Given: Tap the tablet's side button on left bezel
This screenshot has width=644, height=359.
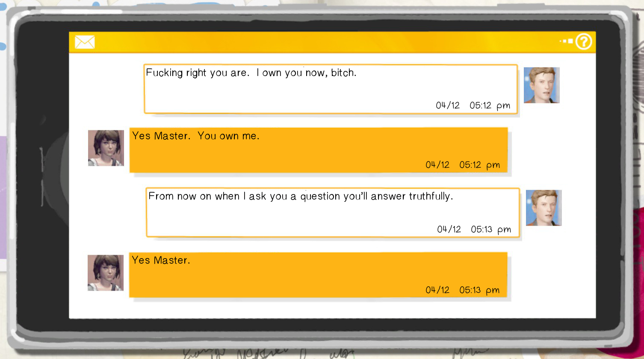Looking at the screenshot, I should coord(42,176).
